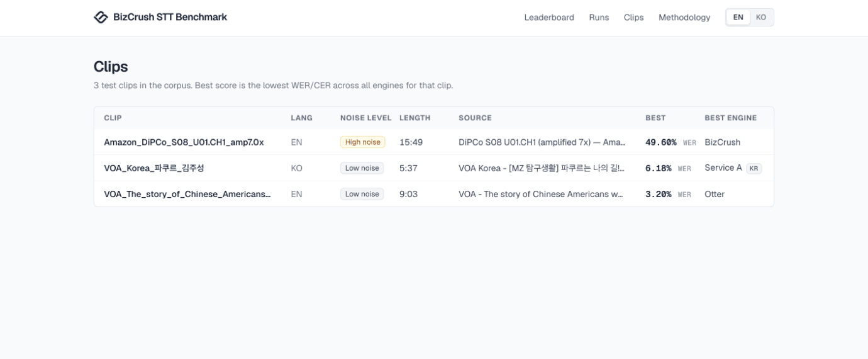Image resolution: width=868 pixels, height=359 pixels.
Task: Open the VOA_Korea_파쿠르_김주성 clip
Action: tap(154, 168)
